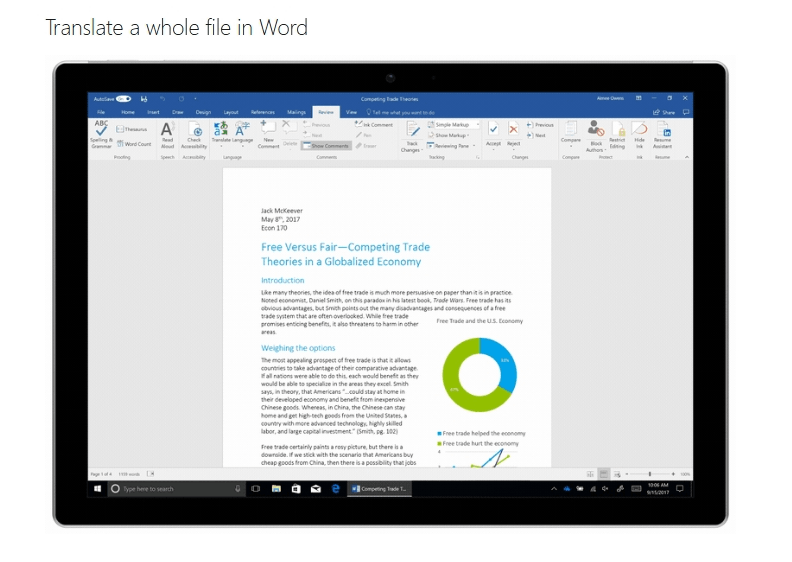Go to Previous comment
The height and width of the screenshot is (562, 792).
pos(317,125)
